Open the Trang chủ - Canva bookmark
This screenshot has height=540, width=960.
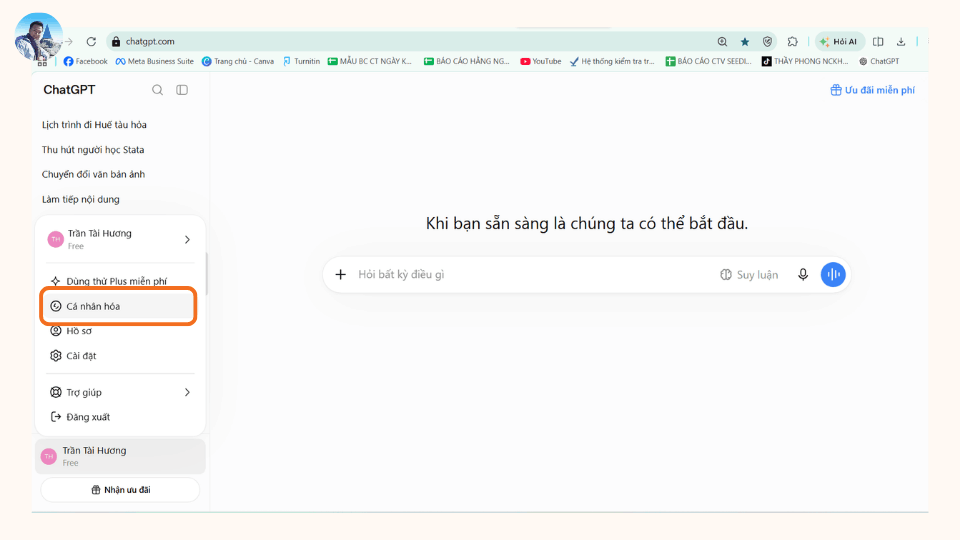238,61
